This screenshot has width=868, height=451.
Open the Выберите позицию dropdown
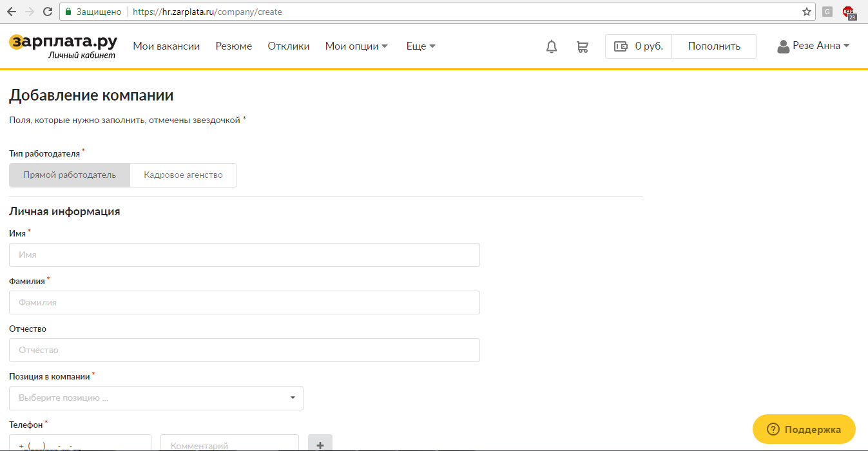coord(156,398)
